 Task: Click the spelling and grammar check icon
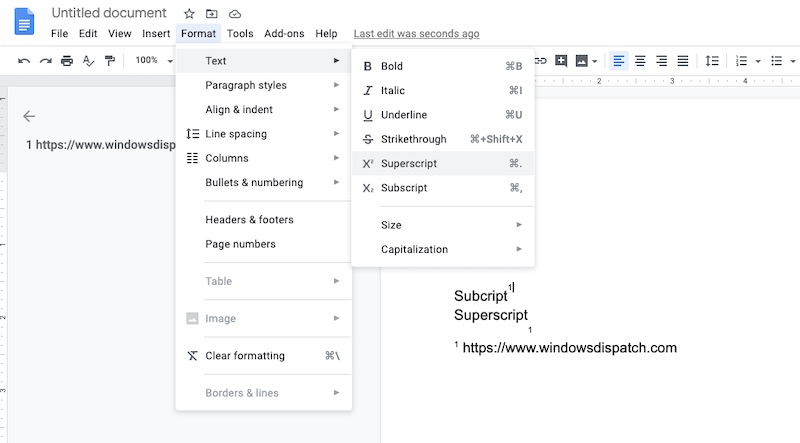click(88, 61)
